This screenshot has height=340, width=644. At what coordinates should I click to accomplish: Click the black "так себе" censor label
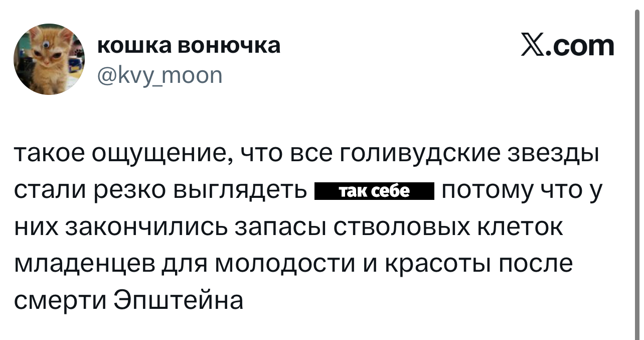point(374,191)
